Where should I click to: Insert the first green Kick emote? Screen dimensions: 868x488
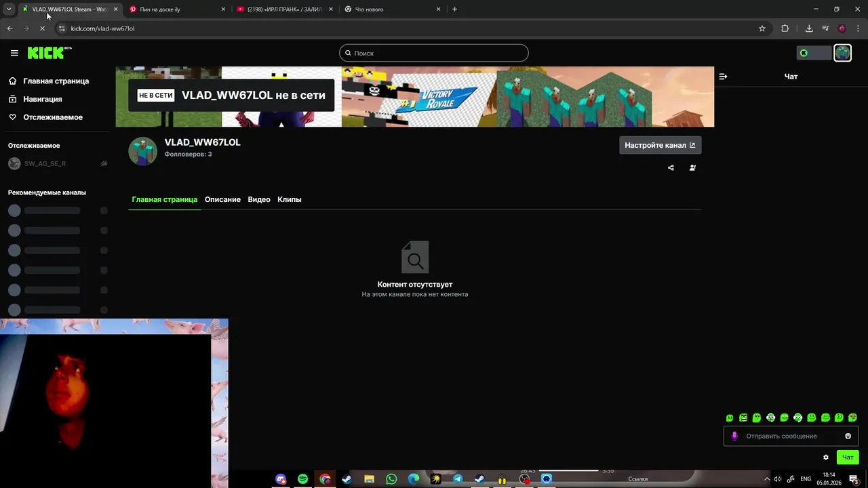coord(730,418)
